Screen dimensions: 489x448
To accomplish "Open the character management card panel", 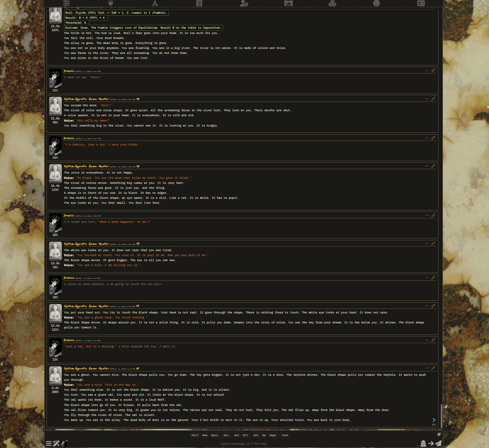I will (421, 3).
